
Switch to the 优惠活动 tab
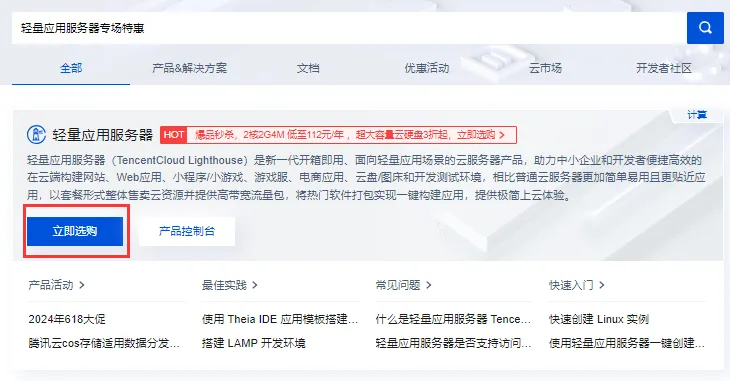point(426,68)
